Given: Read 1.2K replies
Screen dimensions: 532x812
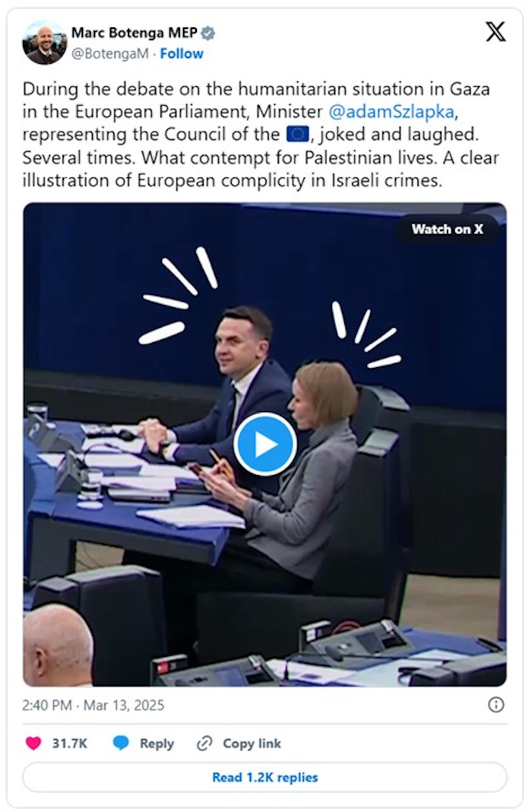Looking at the screenshot, I should pos(264,777).
